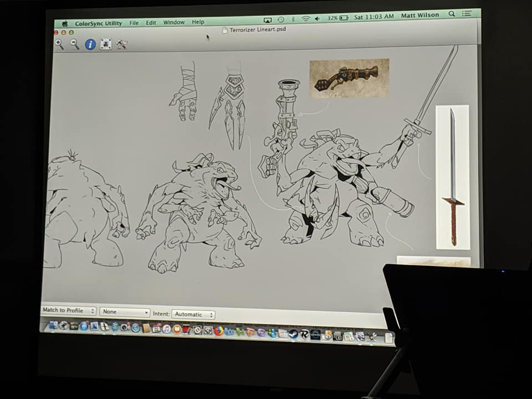The image size is (532, 399).
Task: Click the Matt Wilson user menu
Action: click(x=420, y=16)
